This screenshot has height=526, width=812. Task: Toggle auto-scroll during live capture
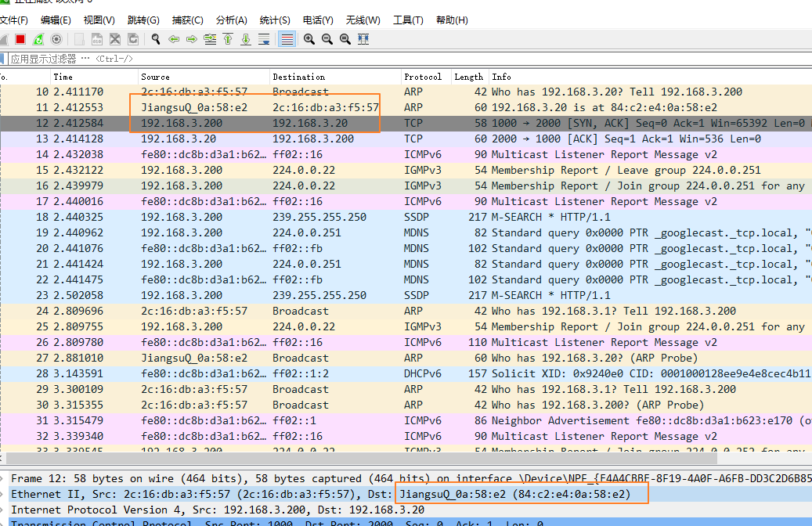(x=264, y=39)
